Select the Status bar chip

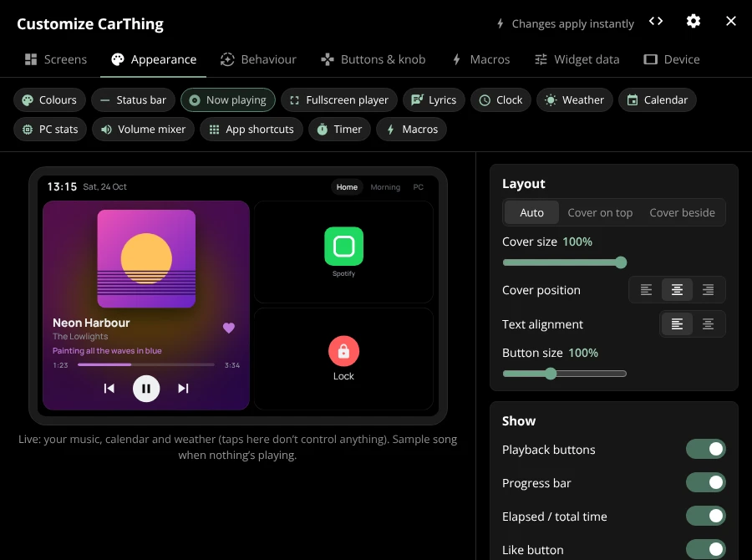tap(133, 99)
